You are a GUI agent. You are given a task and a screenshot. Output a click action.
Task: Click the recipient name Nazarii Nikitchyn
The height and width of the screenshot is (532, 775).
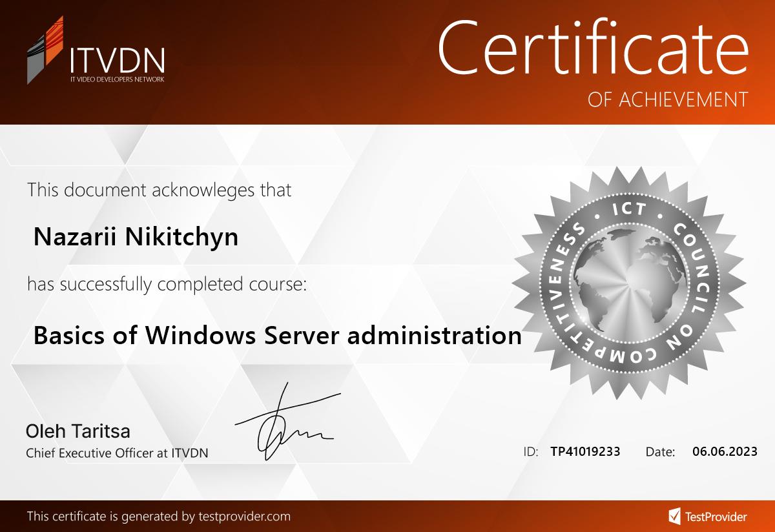point(136,237)
